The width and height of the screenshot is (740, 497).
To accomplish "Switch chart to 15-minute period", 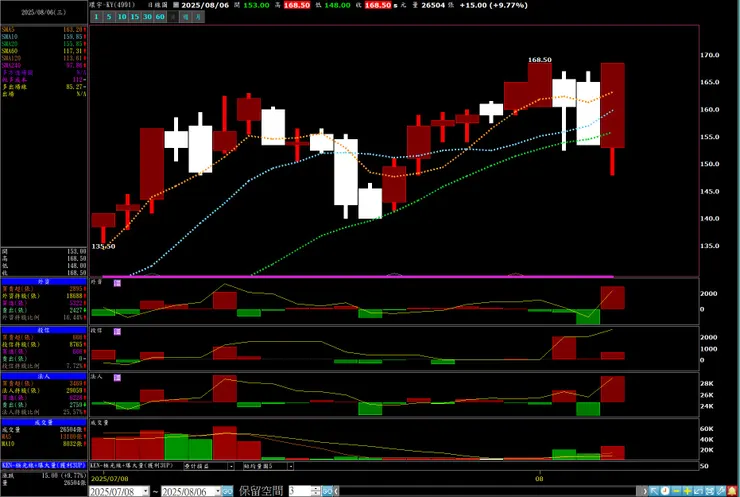I will click(x=135, y=17).
